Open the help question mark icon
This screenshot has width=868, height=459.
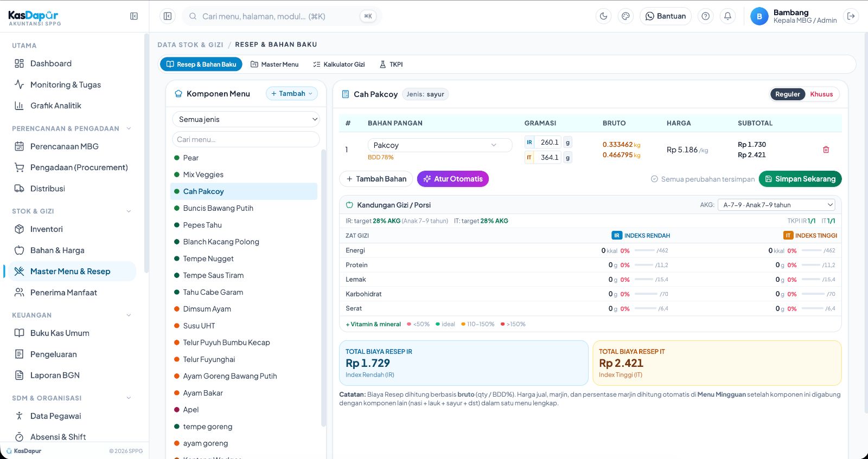[x=705, y=16]
